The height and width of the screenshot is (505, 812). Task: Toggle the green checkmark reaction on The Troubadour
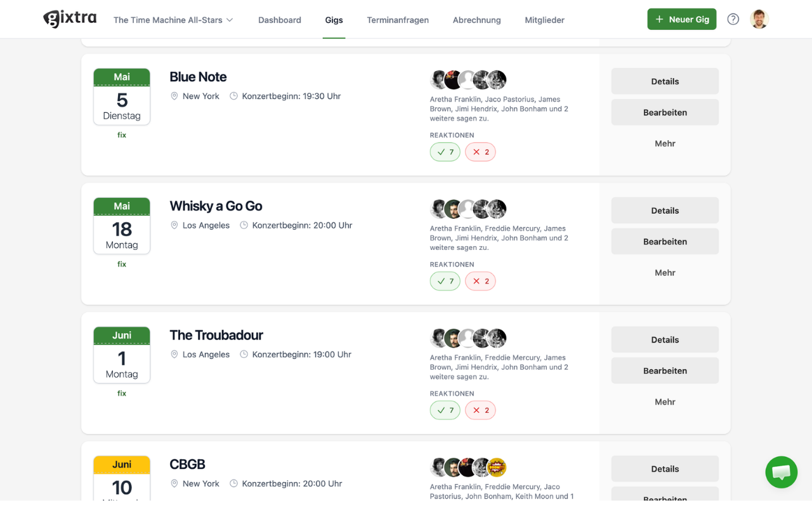(445, 410)
